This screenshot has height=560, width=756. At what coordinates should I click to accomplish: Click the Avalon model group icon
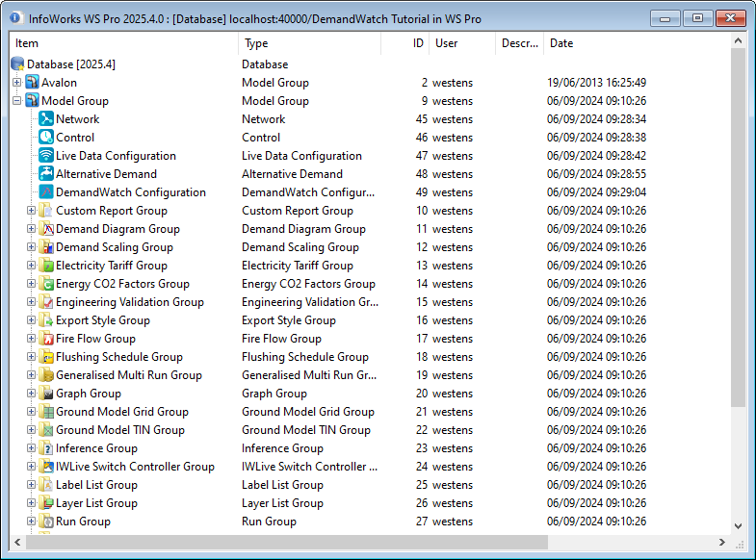tap(33, 83)
